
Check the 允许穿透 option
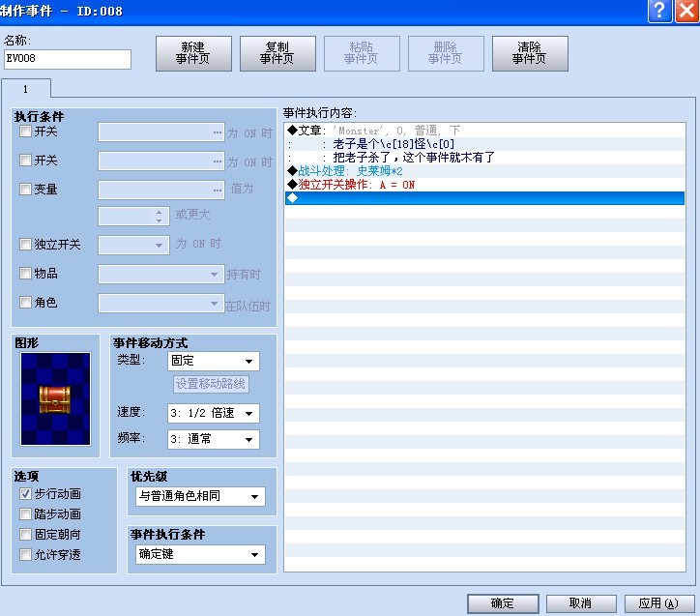pos(25,555)
